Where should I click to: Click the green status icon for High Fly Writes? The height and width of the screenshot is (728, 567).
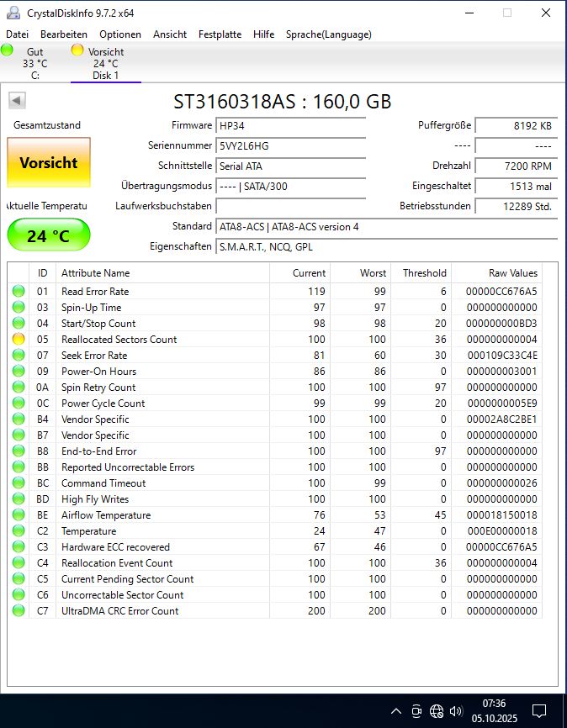point(19,499)
